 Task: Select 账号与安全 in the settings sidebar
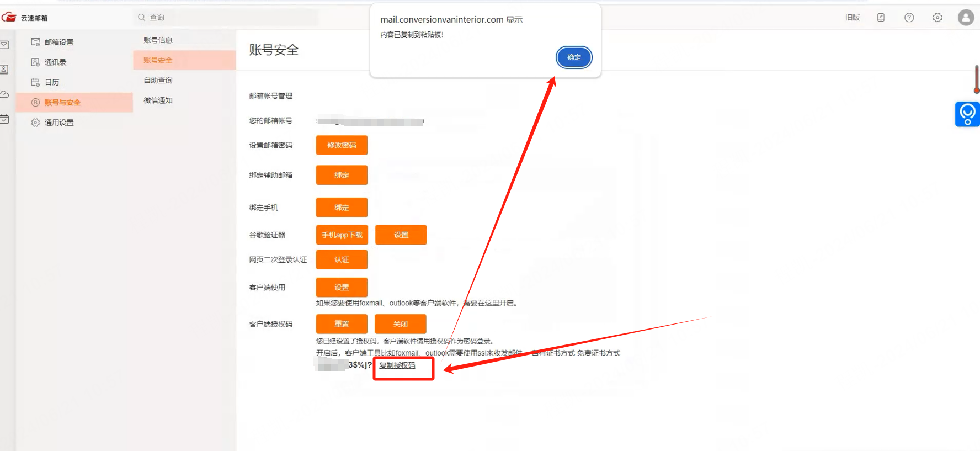pyautogui.click(x=74, y=103)
